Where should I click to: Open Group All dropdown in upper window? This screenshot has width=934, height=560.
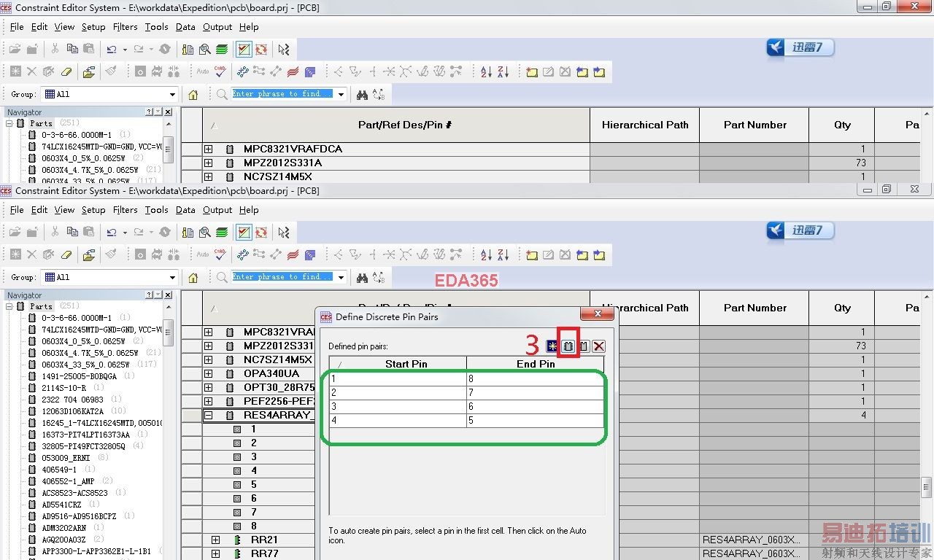pyautogui.click(x=172, y=94)
